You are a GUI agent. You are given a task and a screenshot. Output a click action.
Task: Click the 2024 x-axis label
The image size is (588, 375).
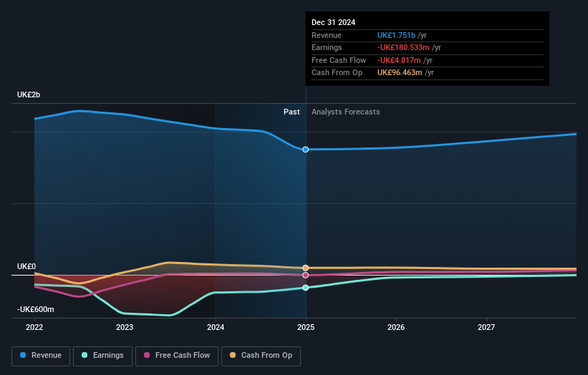click(216, 327)
